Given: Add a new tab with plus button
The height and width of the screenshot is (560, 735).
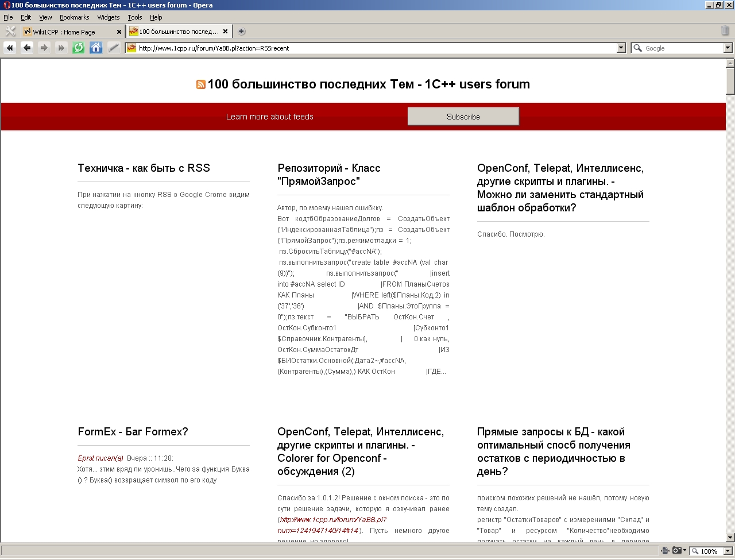Looking at the screenshot, I should tap(242, 32).
